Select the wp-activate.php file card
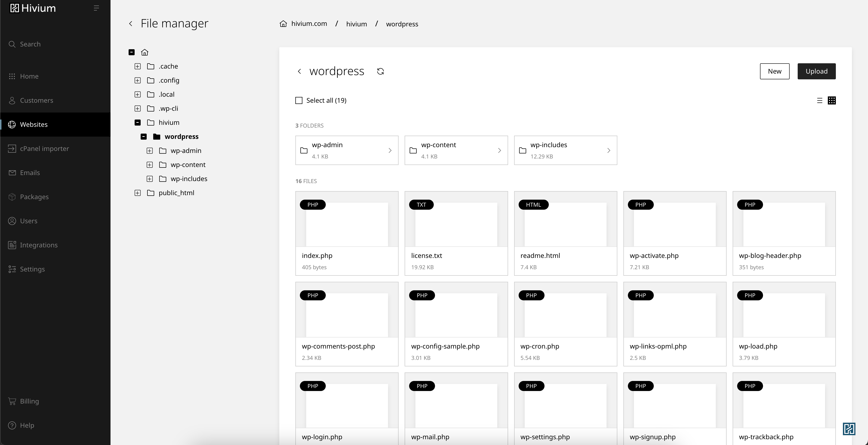Screen dimensions: 868x445 click(675, 234)
